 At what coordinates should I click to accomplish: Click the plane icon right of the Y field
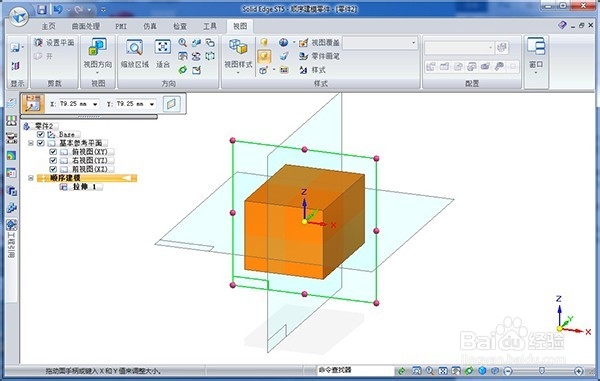171,104
